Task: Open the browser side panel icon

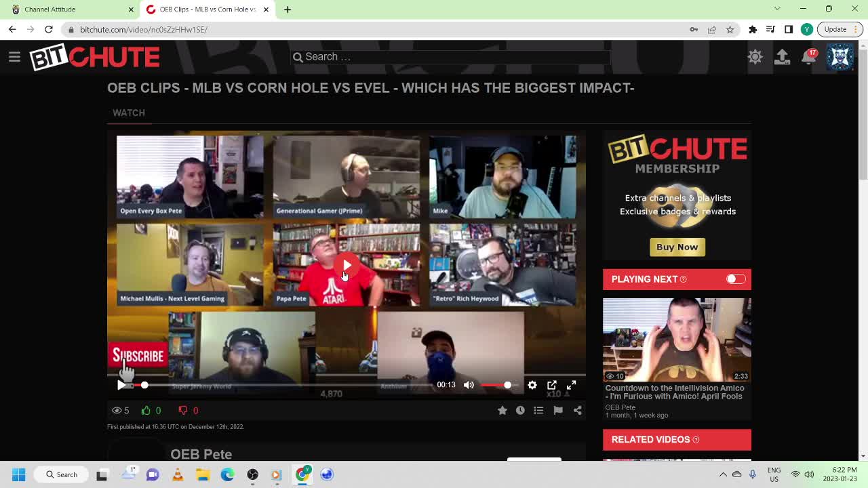Action: tap(789, 30)
